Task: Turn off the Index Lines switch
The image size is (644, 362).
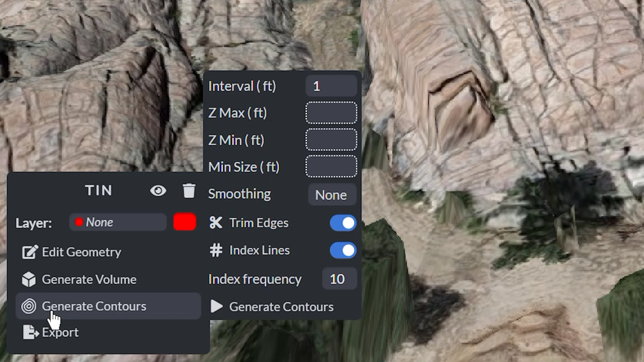Action: (343, 250)
